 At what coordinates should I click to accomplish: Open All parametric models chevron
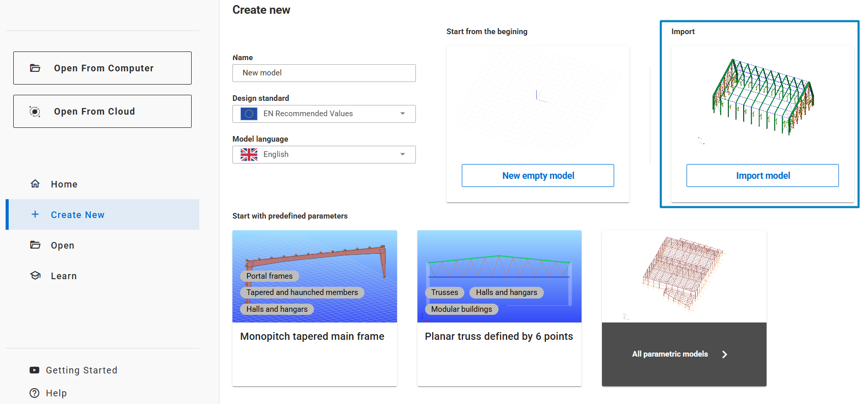pyautogui.click(x=724, y=354)
